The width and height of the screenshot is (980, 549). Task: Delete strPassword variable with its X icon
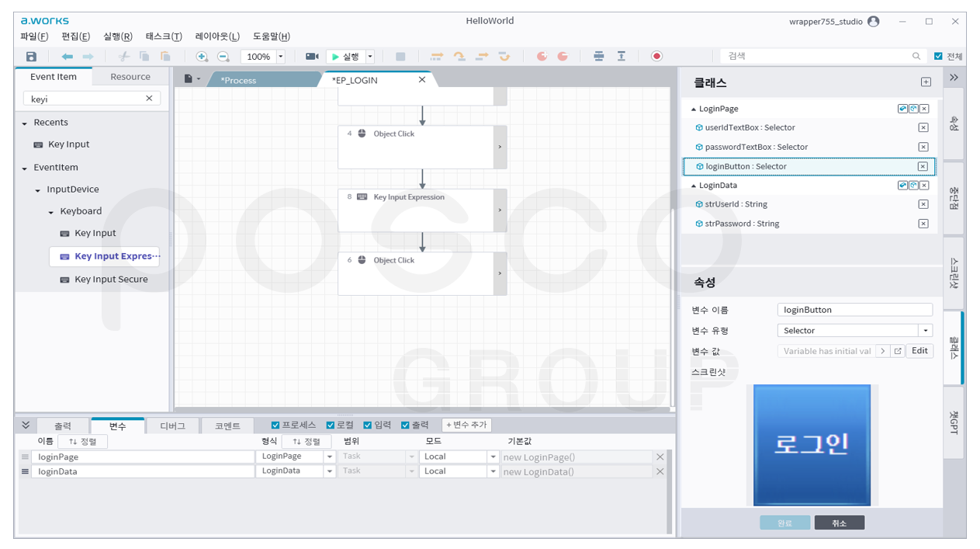pos(923,224)
